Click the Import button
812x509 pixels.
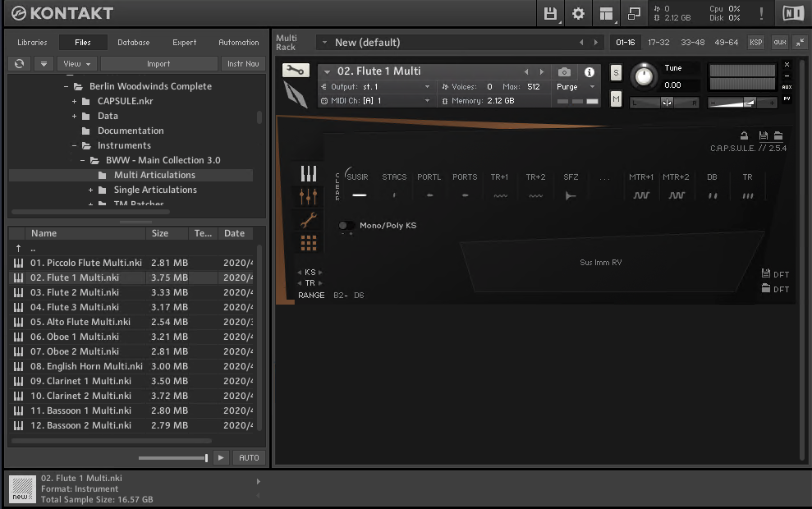pos(158,64)
